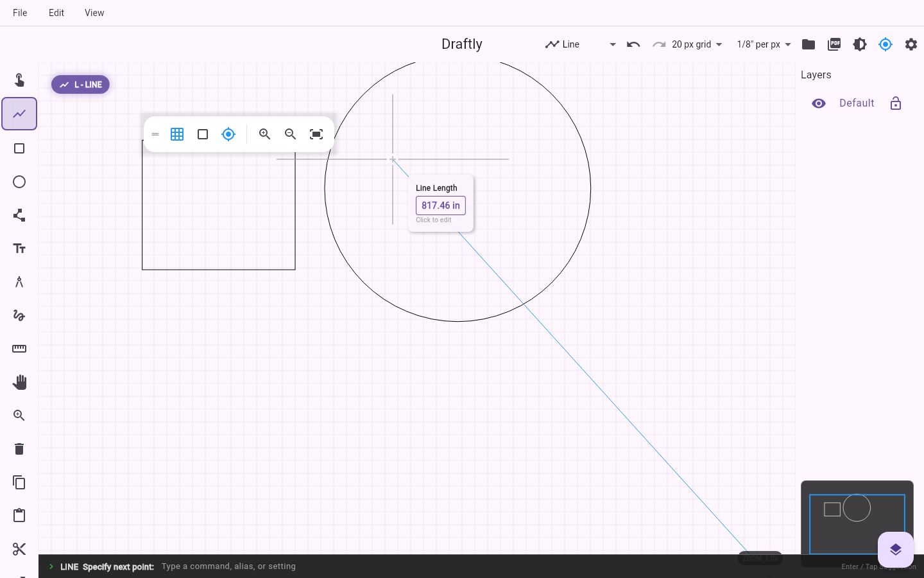Fit drawing to screen icon
924x578 pixels.
click(316, 134)
